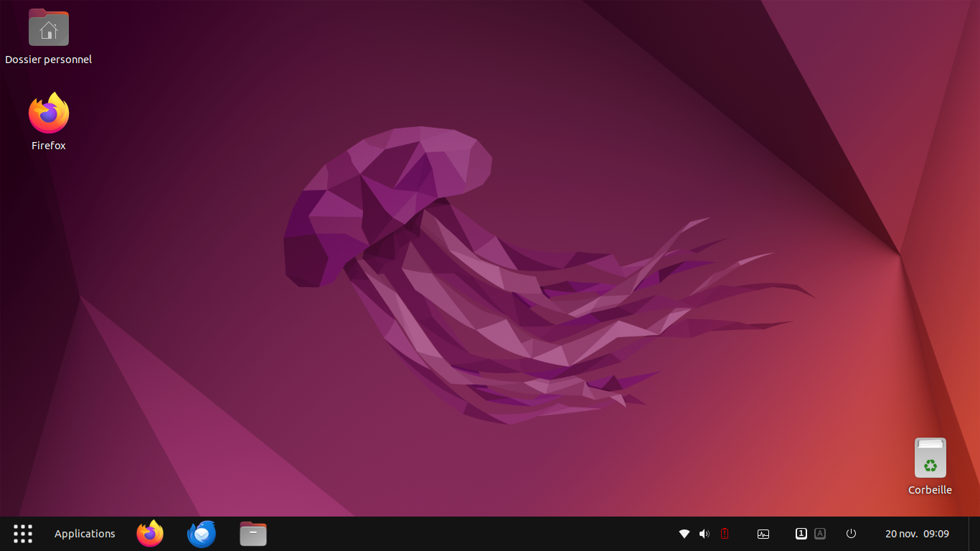
Task: Open the Applications menu
Action: coord(85,534)
